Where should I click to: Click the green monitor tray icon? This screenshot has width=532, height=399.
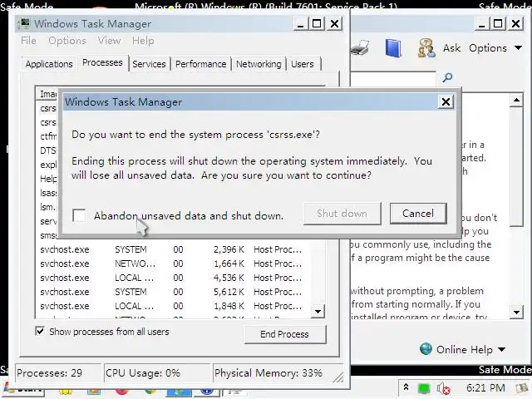click(424, 388)
